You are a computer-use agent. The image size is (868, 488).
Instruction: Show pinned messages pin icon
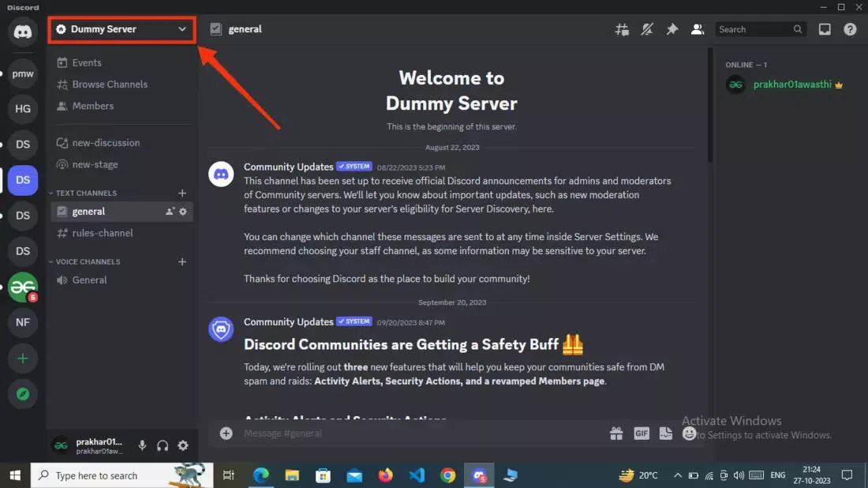[672, 29]
